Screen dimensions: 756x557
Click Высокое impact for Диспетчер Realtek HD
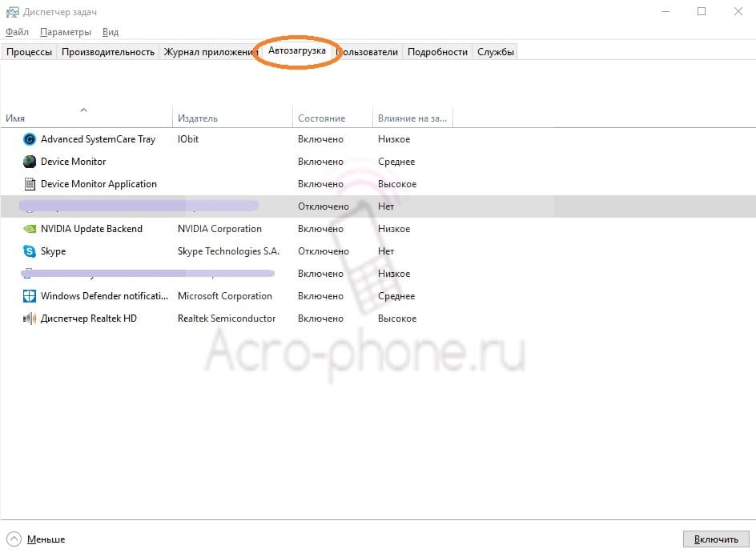(397, 319)
